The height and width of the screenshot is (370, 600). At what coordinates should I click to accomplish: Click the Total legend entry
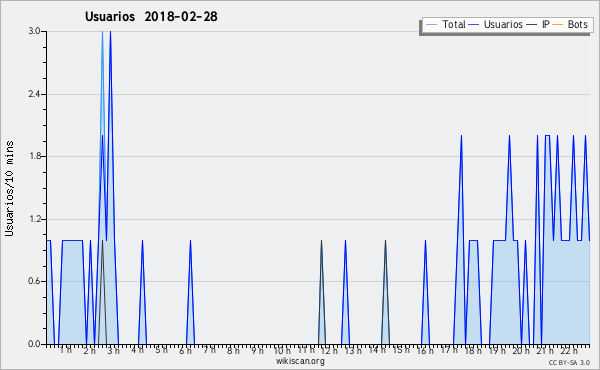[445, 24]
